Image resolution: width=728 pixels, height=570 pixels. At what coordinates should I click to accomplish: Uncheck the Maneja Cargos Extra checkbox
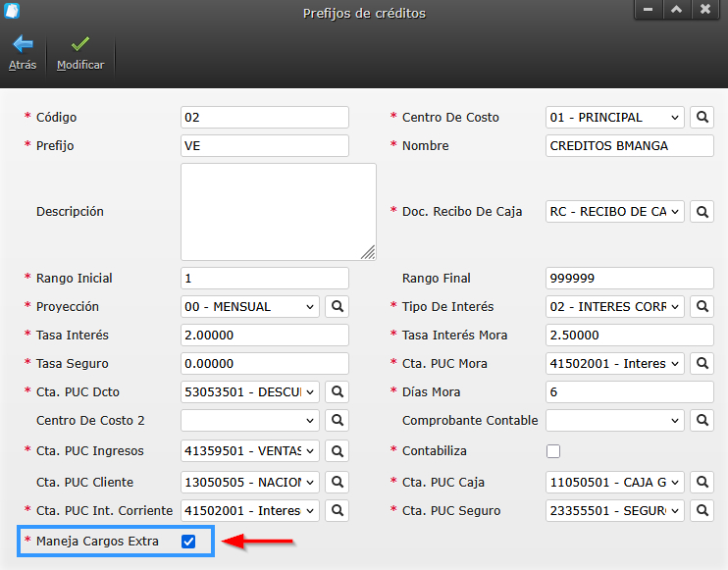coord(189,541)
